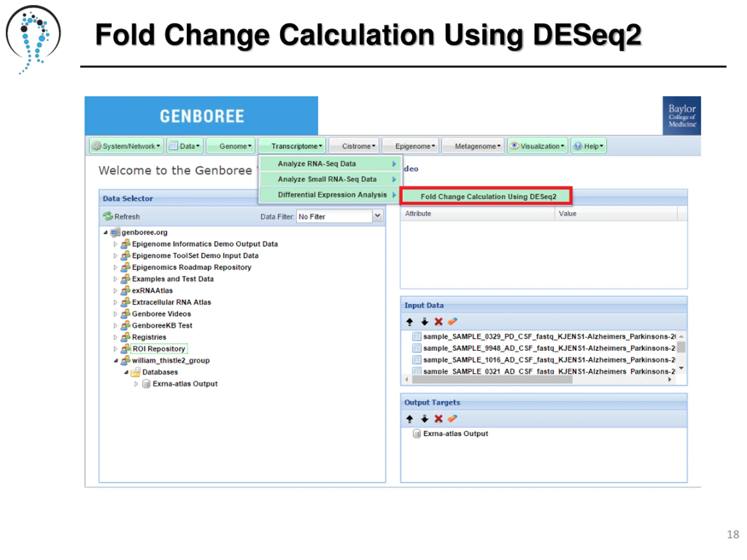
Task: Select the Extracellular RNA Atlas label
Action: pos(172,302)
